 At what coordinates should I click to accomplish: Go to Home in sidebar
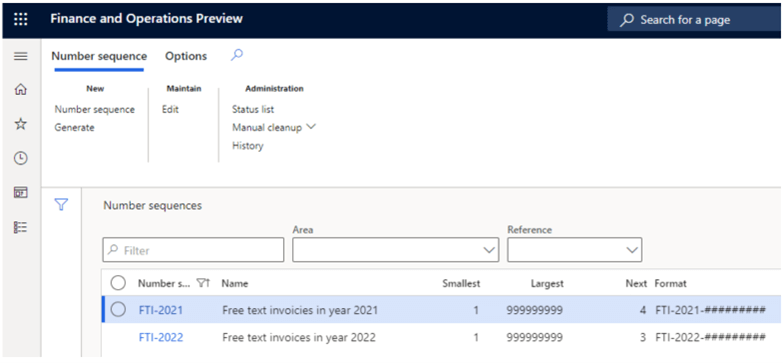[x=20, y=90]
